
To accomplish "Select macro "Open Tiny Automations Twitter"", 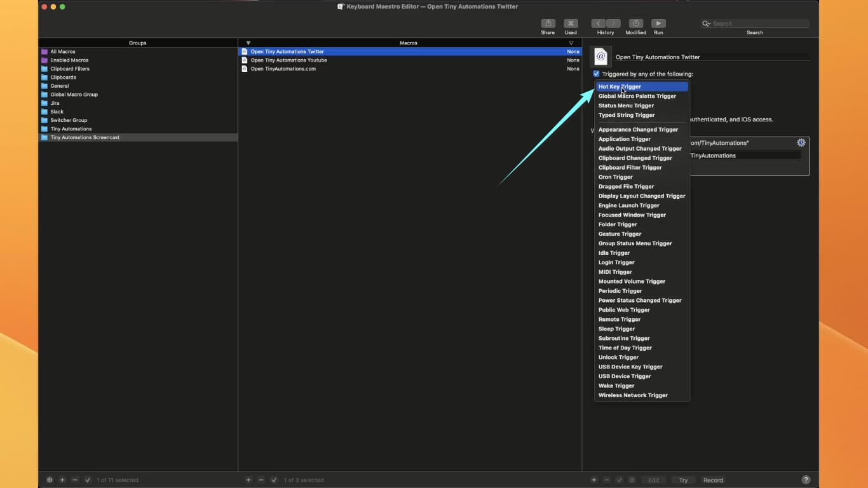I will click(410, 51).
